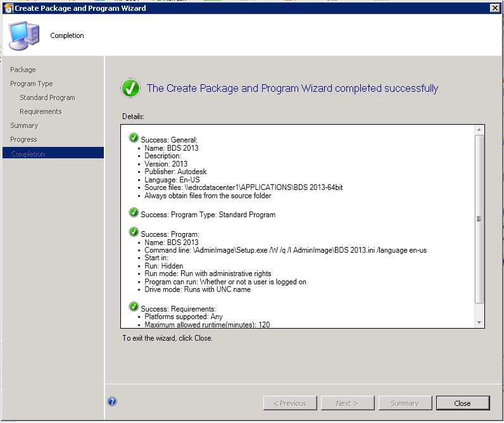This screenshot has height=423, width=504.
Task: Select the Program Type step
Action: tap(32, 84)
